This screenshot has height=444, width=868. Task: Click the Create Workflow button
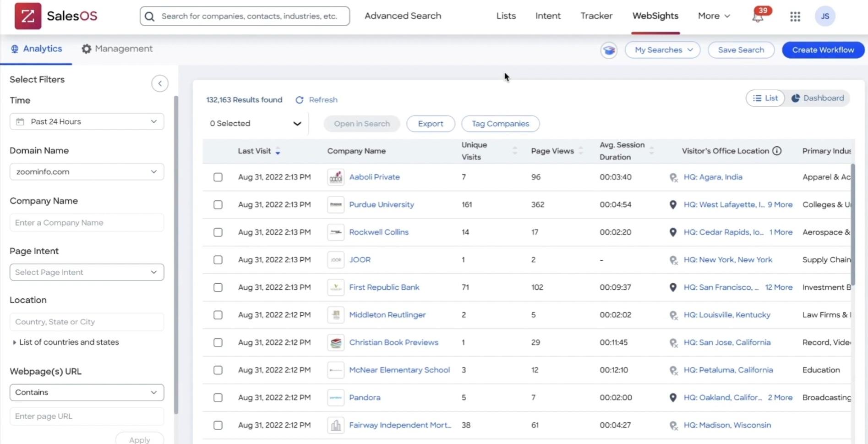point(823,50)
